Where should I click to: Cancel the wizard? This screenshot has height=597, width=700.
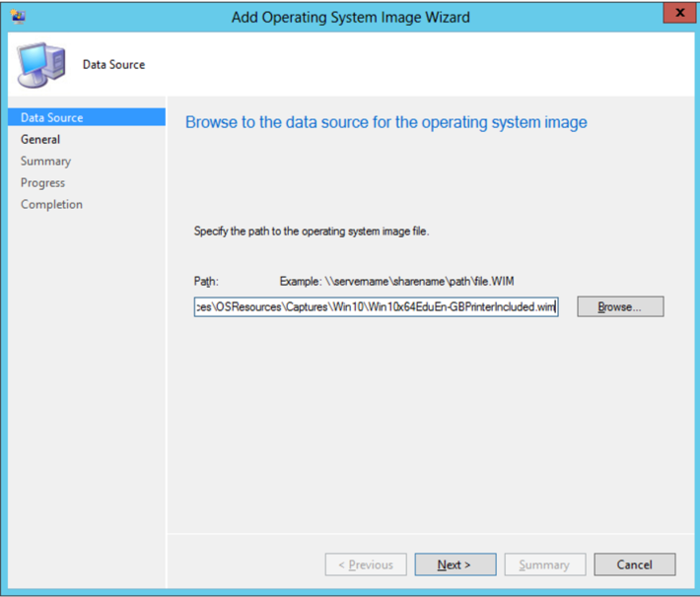(635, 564)
